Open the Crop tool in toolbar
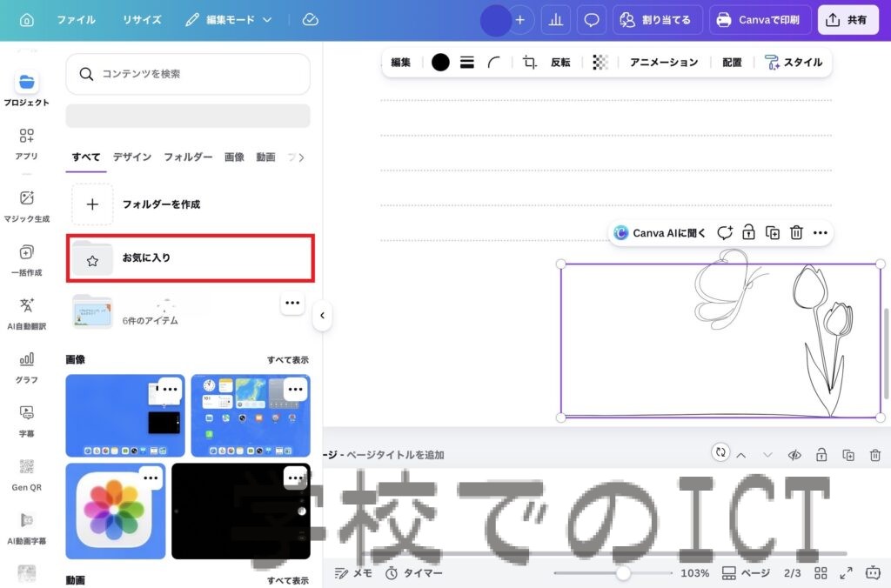Screen dimensions: 891x588 click(x=530, y=63)
